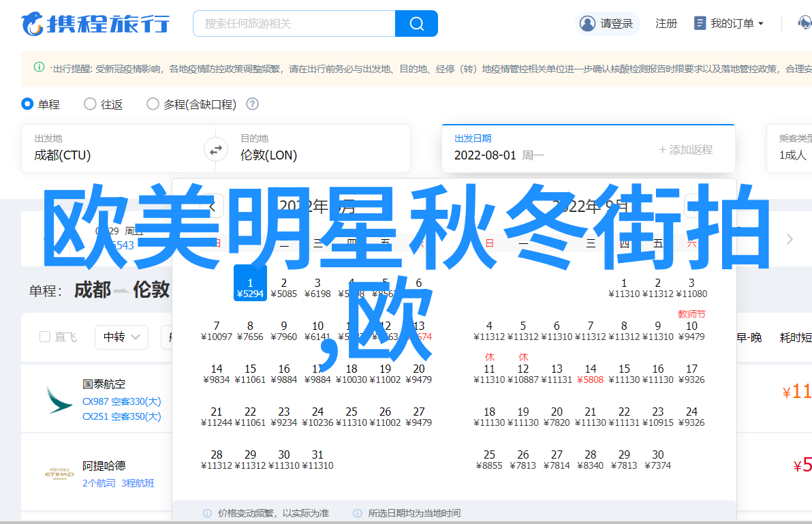
Task: Click the Etihad airline logo
Action: (59, 474)
